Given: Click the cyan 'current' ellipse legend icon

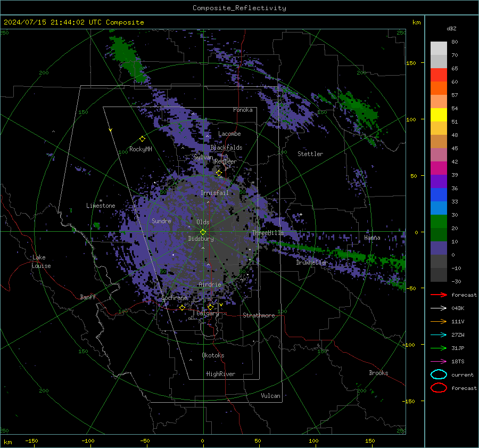Looking at the screenshot, I should [439, 374].
